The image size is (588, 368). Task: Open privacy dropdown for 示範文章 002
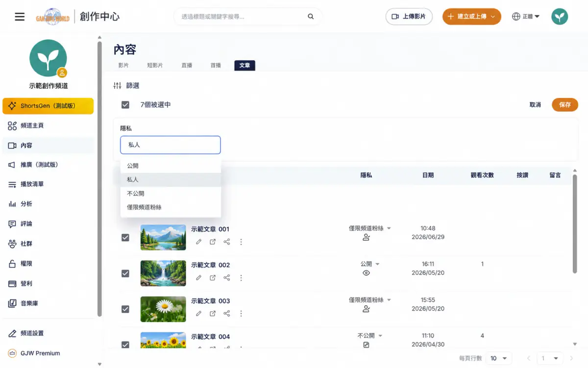click(x=370, y=264)
